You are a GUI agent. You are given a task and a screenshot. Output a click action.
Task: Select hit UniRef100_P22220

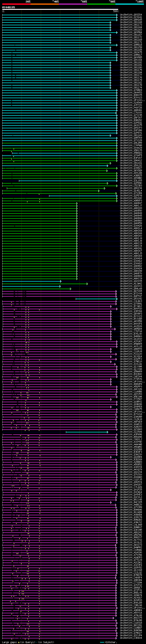click(x=131, y=354)
